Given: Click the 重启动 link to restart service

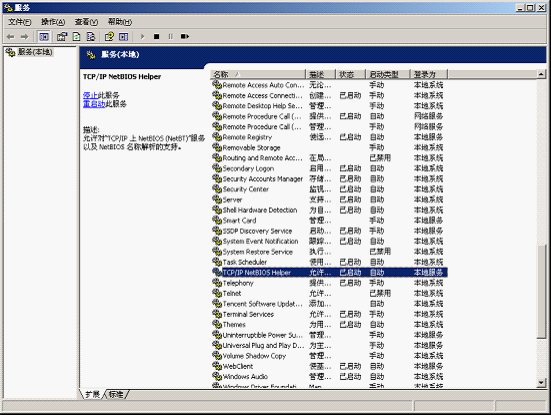Looking at the screenshot, I should (x=94, y=104).
